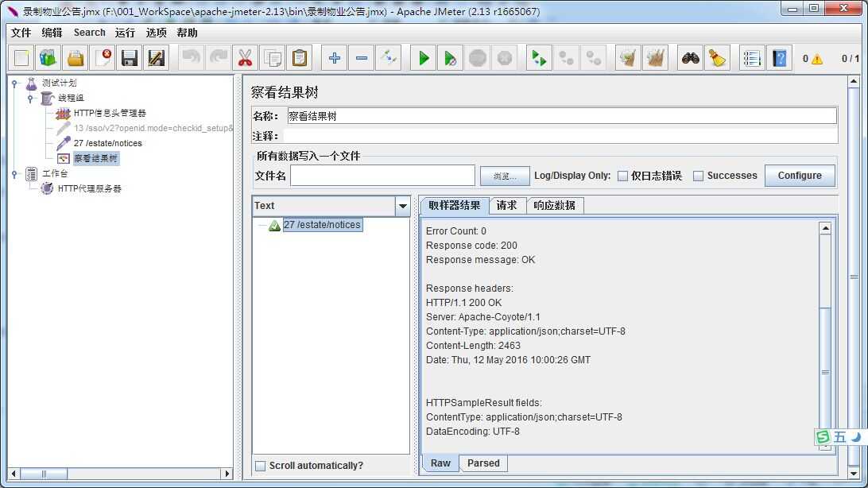Collapse the 线程组 tree node
Image resolution: width=868 pixels, height=488 pixels.
pyautogui.click(x=30, y=98)
